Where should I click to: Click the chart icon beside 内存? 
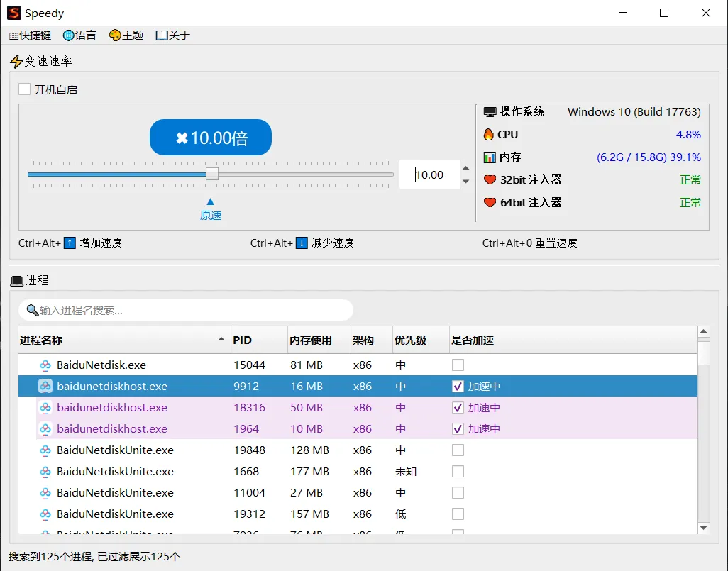pos(490,157)
